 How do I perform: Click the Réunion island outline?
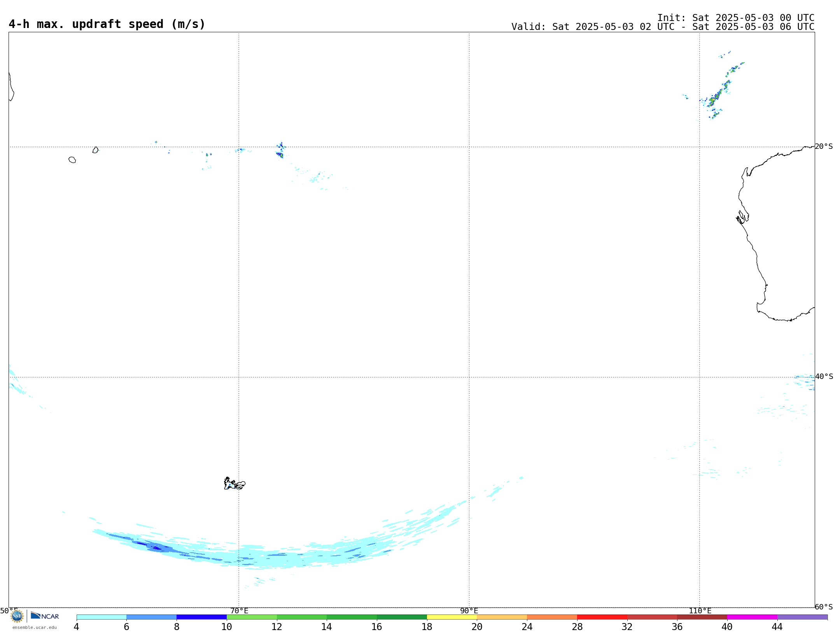pos(72,160)
